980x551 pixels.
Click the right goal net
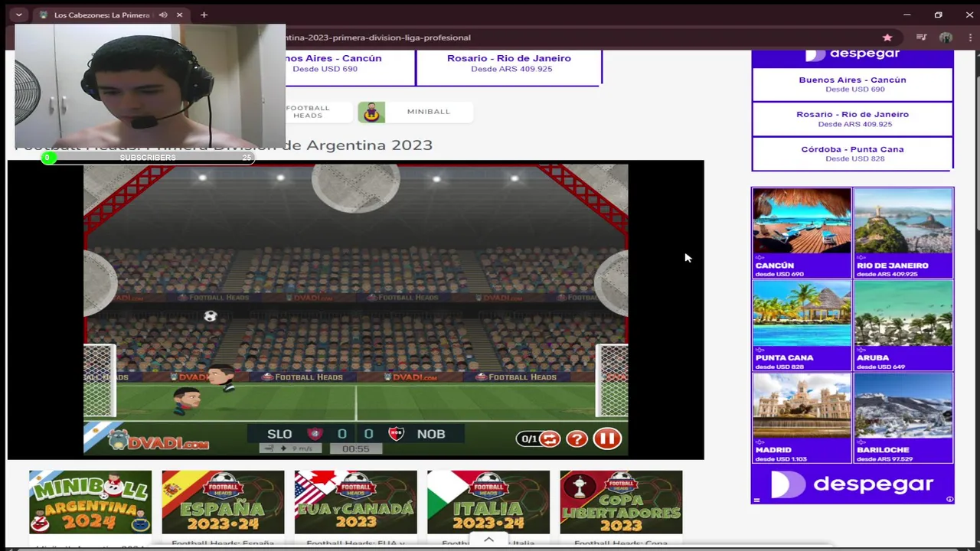click(612, 380)
